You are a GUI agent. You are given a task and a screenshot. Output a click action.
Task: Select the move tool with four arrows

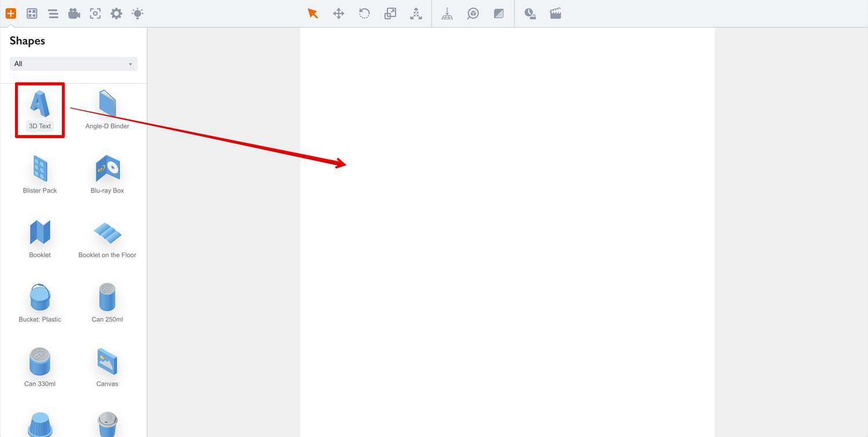click(x=339, y=13)
